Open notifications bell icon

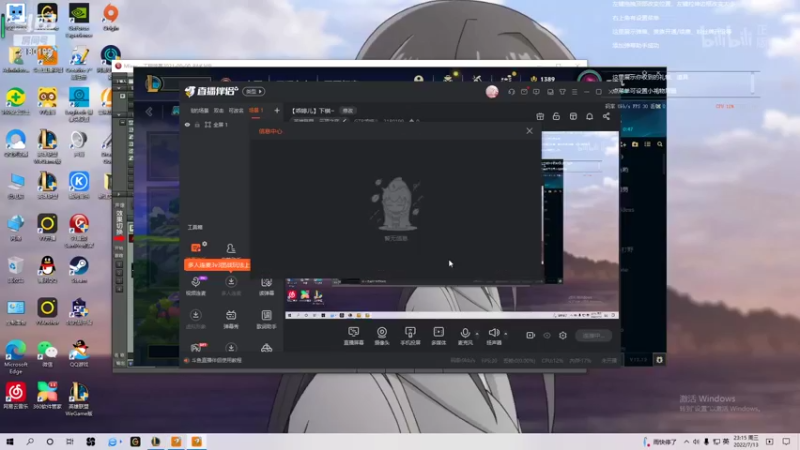pos(589,116)
